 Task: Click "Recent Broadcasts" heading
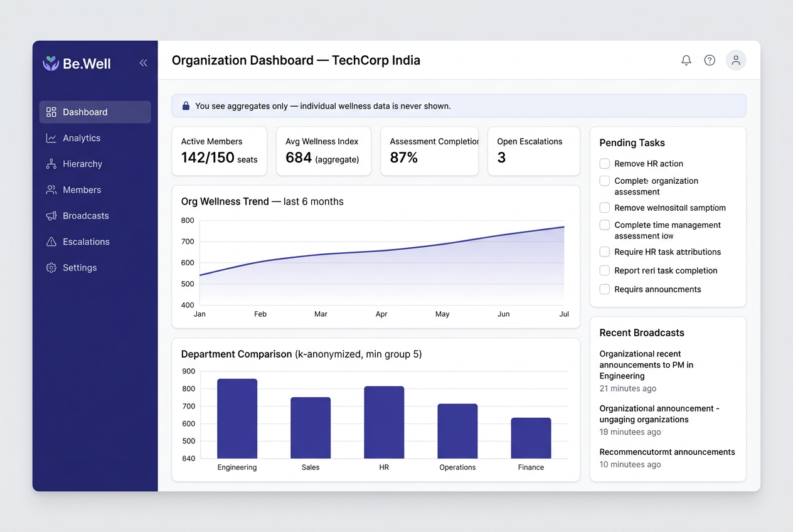[642, 333]
